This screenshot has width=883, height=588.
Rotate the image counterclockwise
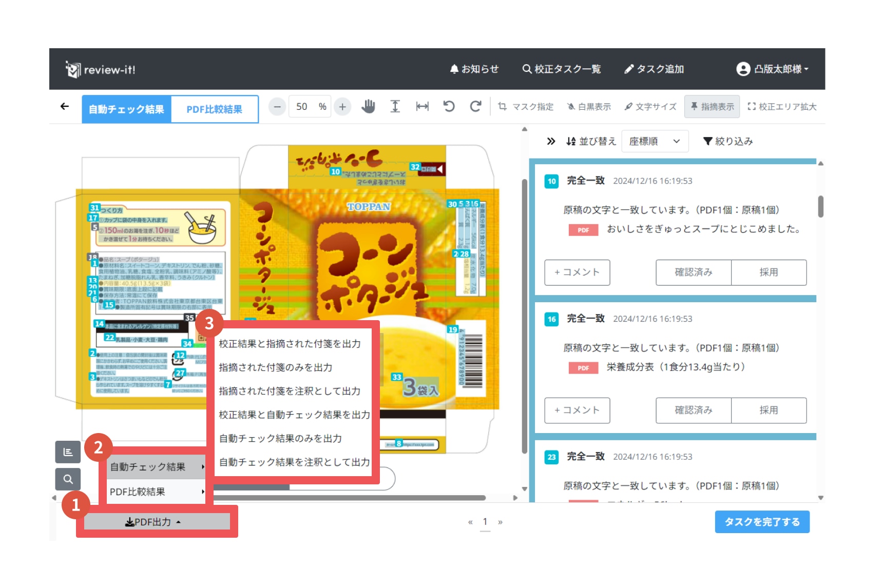[x=449, y=107]
